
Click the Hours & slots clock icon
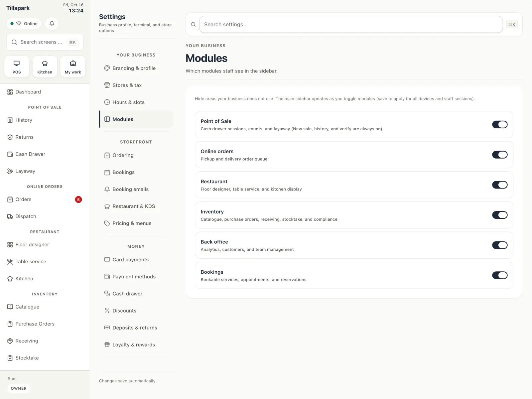tap(107, 102)
